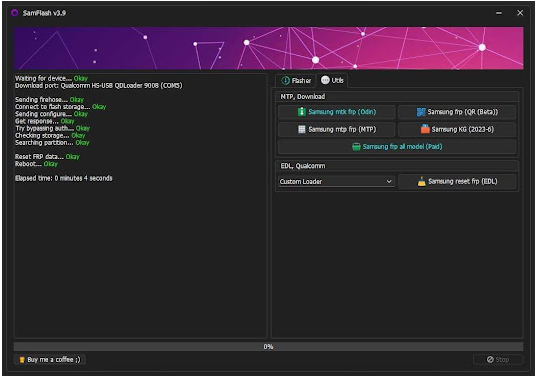Click the blue QR code icon
Viewport: 537px width, 377px height.
click(x=421, y=112)
